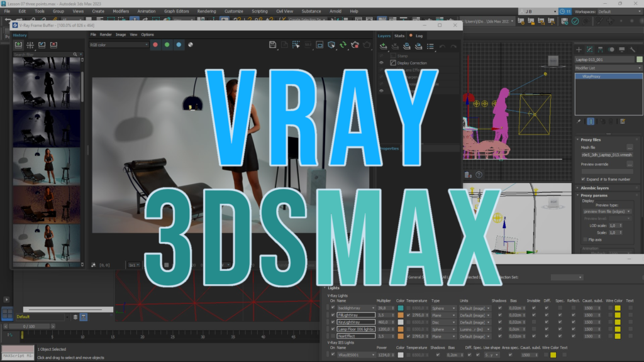Click the Laptop 013_001 object name field
Screen dimensions: 644x362
pos(604,60)
